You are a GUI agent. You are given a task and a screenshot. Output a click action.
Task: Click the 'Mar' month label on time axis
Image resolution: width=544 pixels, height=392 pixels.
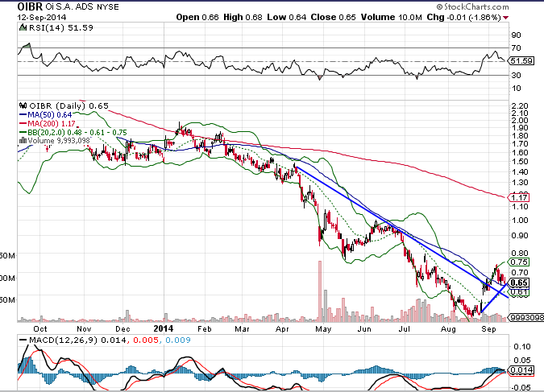[x=242, y=328]
